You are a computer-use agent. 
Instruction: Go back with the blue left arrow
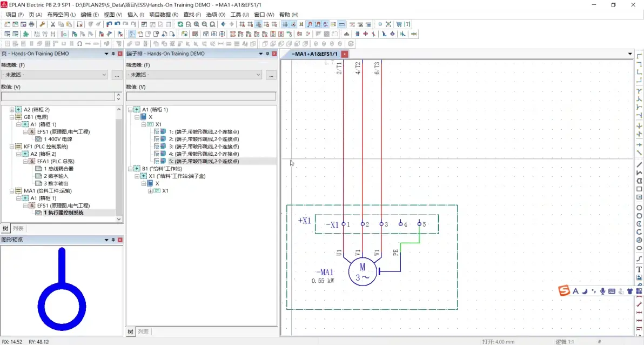[223, 24]
